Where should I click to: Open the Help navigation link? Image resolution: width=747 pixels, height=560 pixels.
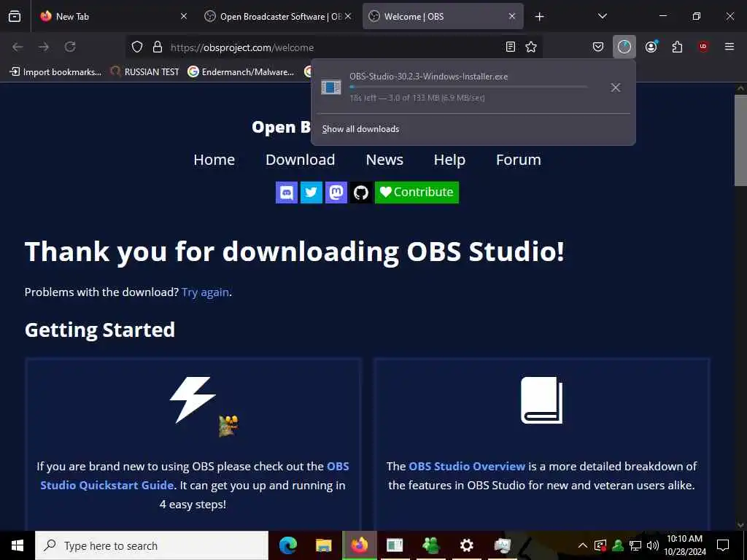point(449,160)
